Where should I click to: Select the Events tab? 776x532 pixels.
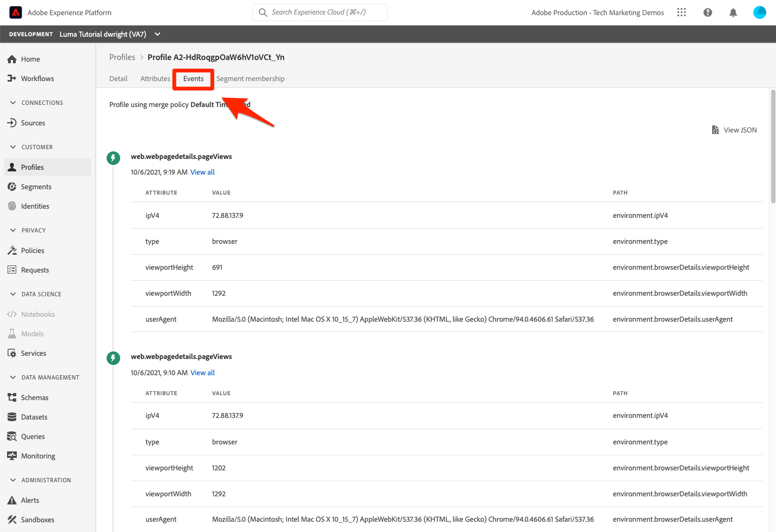193,79
